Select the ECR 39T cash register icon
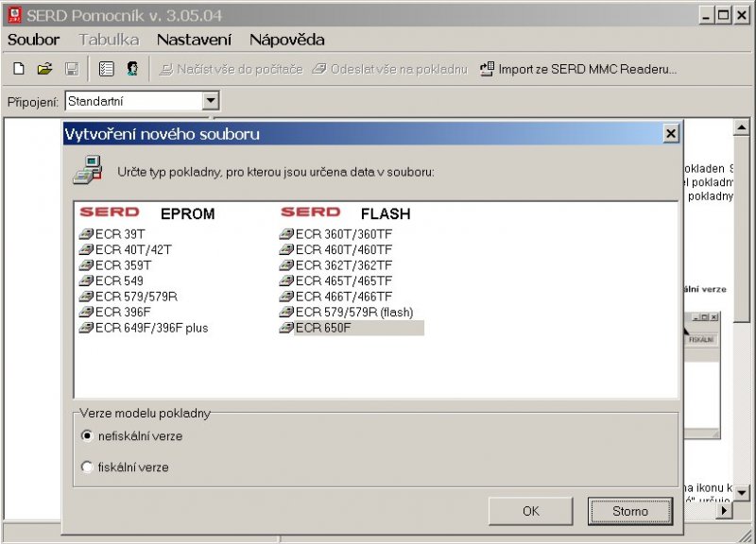This screenshot has width=756, height=544. point(87,234)
